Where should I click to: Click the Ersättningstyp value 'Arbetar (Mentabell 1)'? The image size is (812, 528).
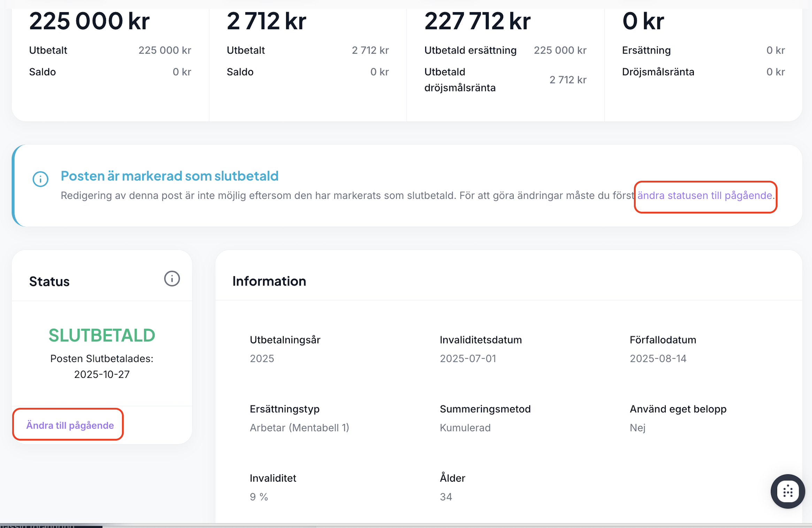click(x=299, y=427)
